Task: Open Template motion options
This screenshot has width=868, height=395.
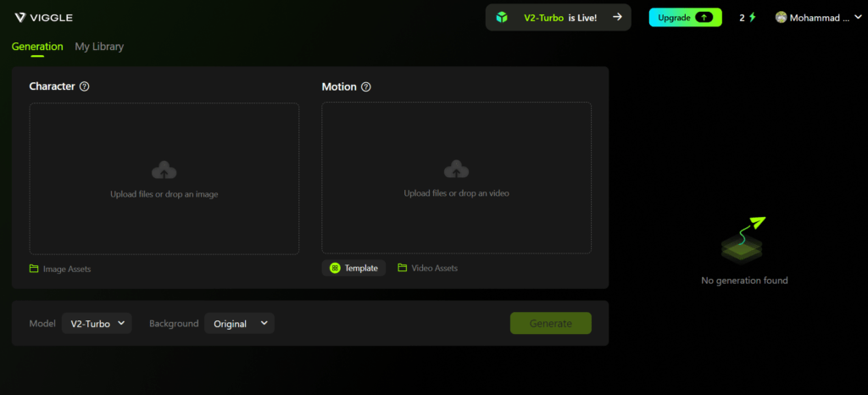Action: 353,269
